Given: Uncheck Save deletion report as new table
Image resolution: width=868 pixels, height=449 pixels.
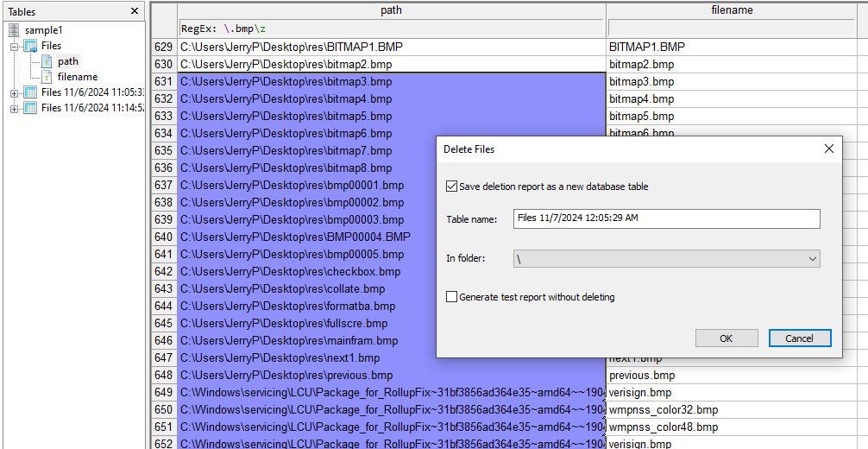Looking at the screenshot, I should click(x=452, y=187).
